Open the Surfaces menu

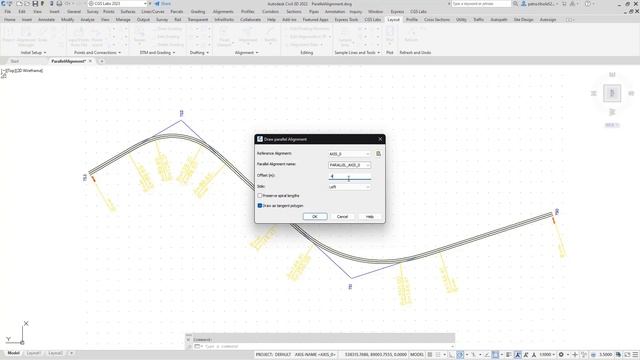coord(128,12)
